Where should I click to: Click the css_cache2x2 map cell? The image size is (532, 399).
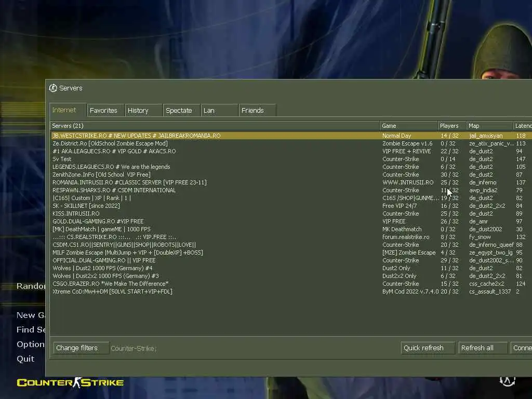click(x=486, y=284)
